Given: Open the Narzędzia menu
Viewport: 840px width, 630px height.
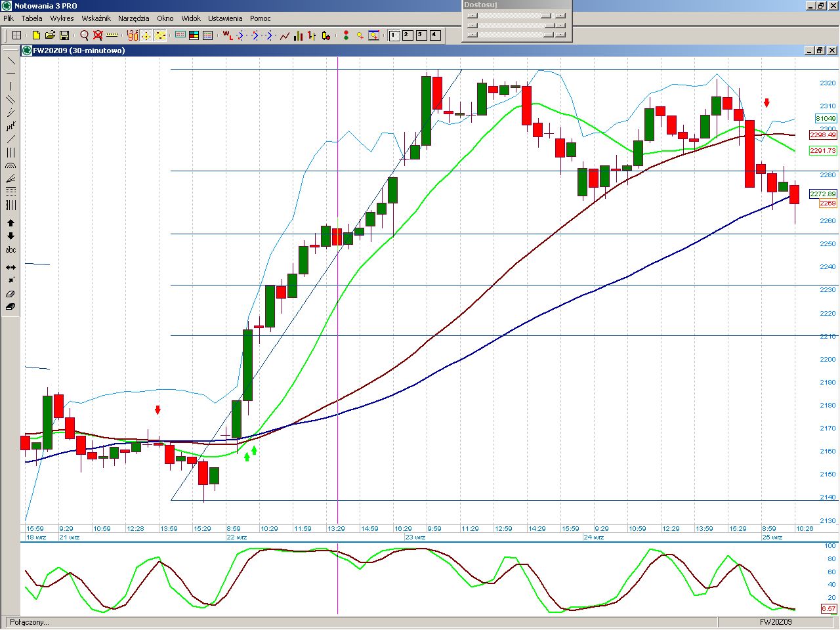Looking at the screenshot, I should (x=134, y=18).
